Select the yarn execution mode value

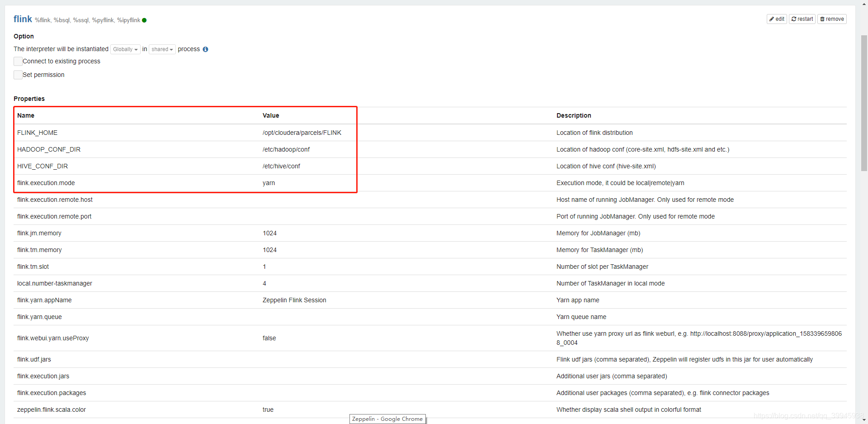point(269,183)
